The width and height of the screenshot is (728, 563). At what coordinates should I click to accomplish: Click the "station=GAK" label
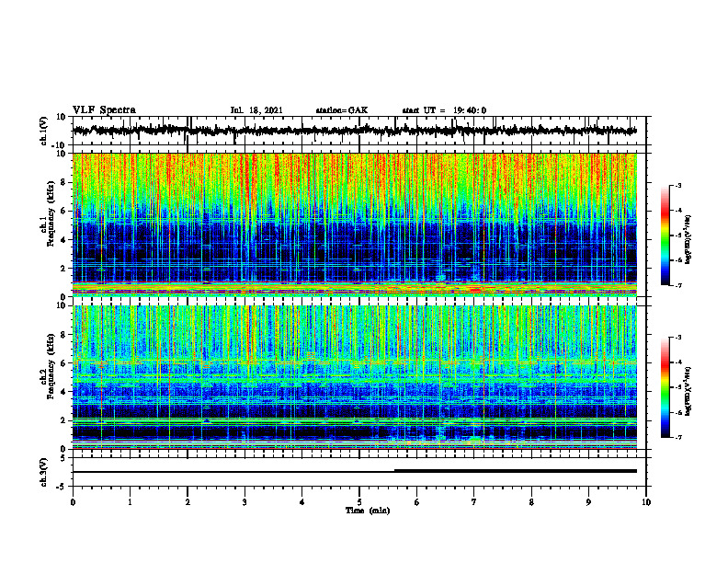click(x=342, y=110)
